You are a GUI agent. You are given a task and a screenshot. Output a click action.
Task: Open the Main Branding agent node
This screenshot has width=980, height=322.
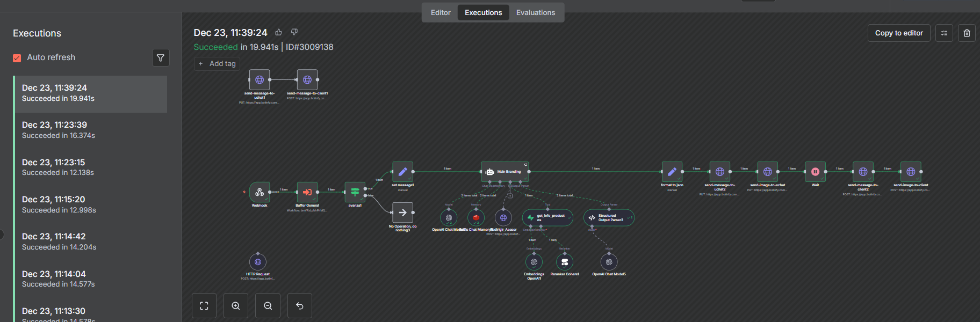[505, 172]
